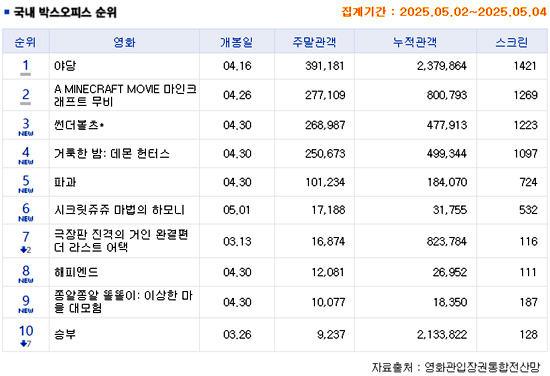Click the 주말관객 column header
The height and width of the screenshot is (376, 550).
(x=314, y=42)
